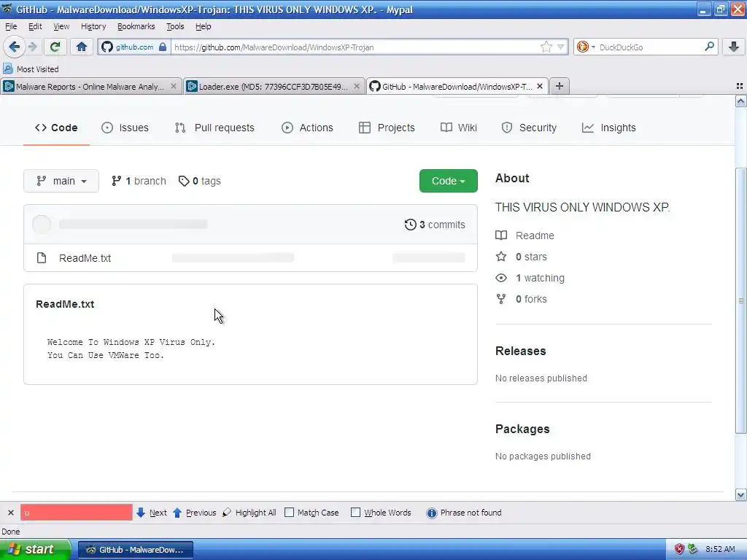Screen dimensions: 747x560
Task: Open the ReadMe.txt file
Action: tap(85, 258)
